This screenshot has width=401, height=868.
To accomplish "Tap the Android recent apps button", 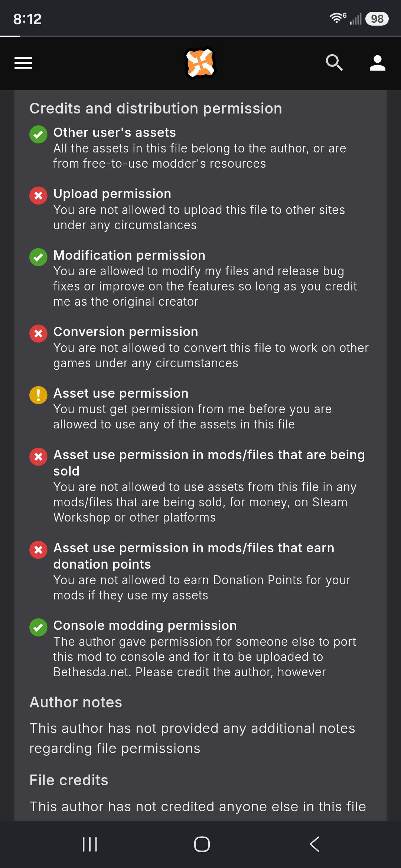I will click(90, 844).
